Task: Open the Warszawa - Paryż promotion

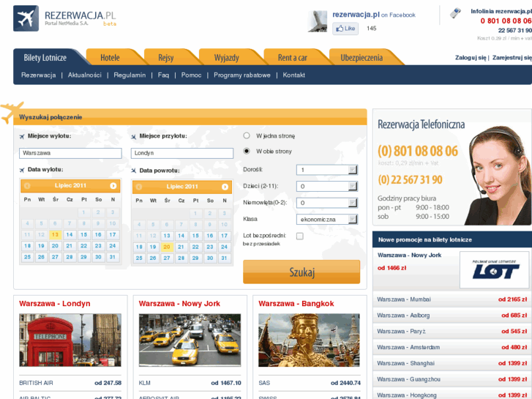Action: tap(452, 332)
